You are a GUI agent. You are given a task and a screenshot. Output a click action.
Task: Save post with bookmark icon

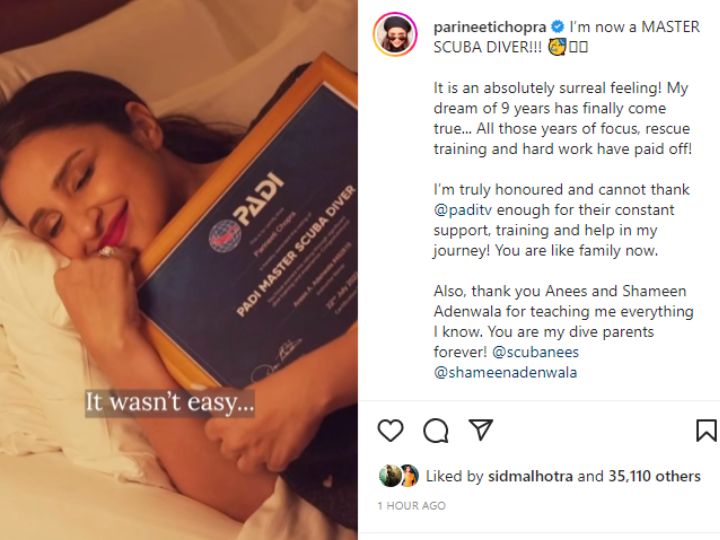point(706,431)
